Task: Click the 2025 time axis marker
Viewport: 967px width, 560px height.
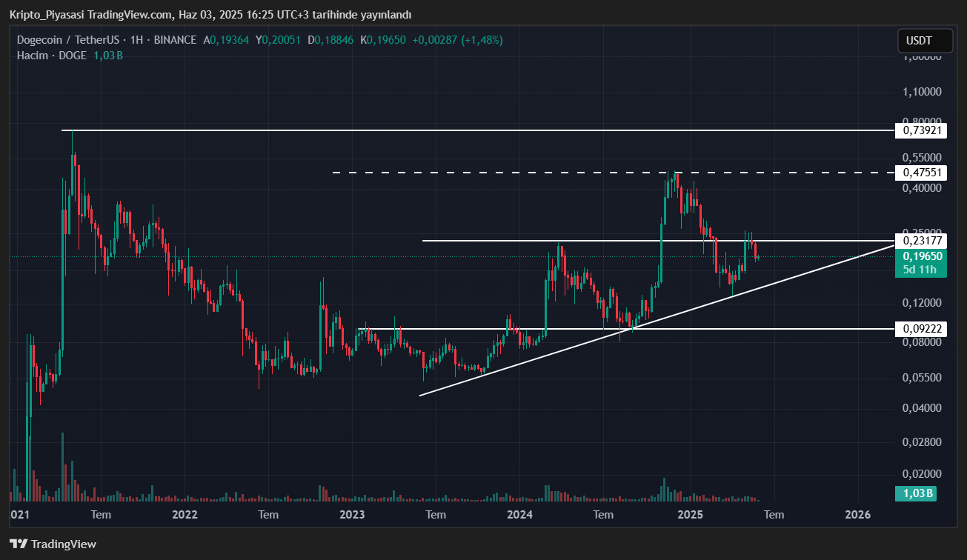Action: (x=690, y=514)
